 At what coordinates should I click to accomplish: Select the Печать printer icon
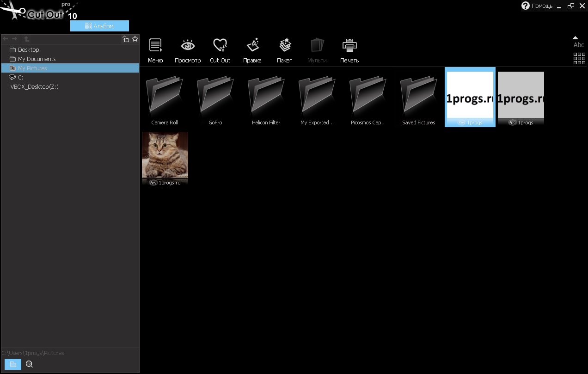(x=349, y=45)
